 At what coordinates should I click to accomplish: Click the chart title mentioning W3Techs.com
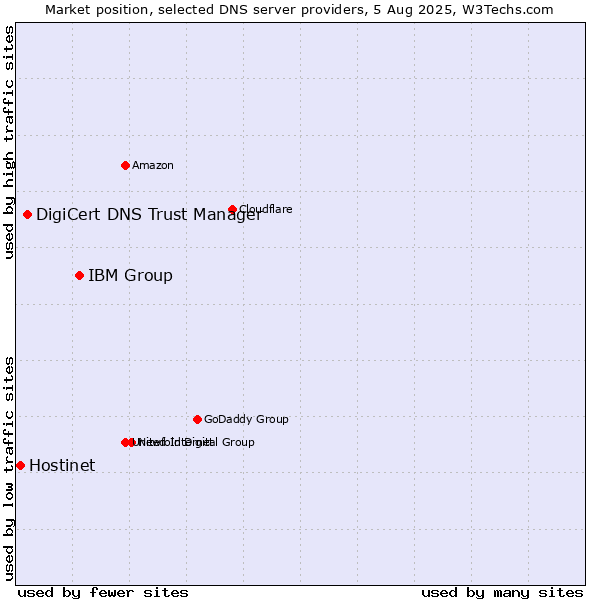(x=299, y=10)
